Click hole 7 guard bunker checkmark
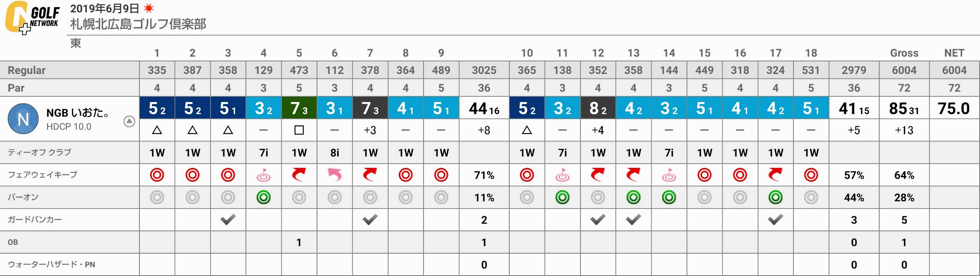Screen dimensions: 980x276 click(370, 220)
